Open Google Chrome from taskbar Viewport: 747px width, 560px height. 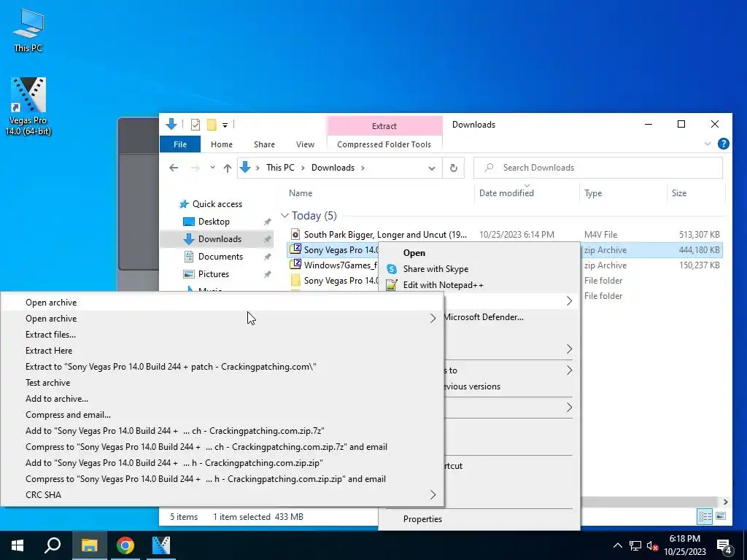[x=125, y=545]
